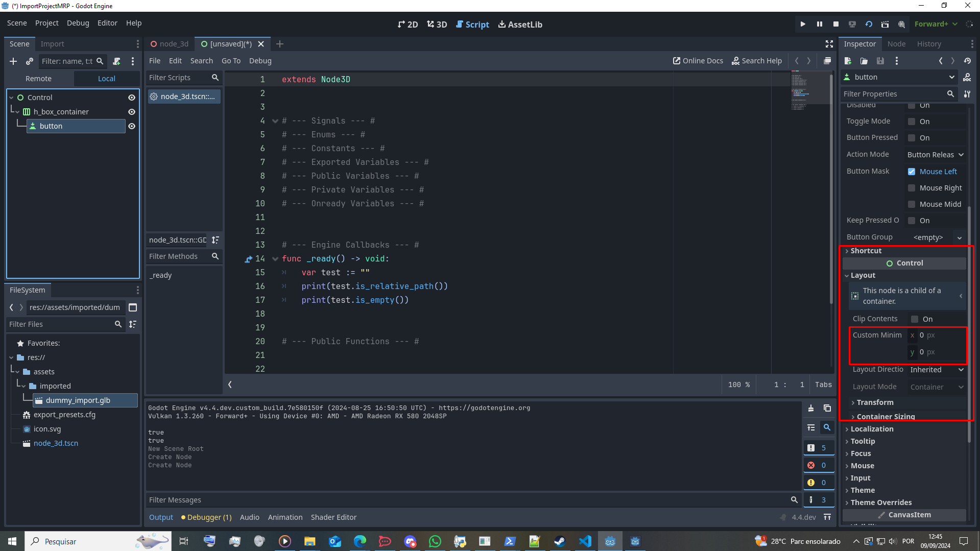The height and width of the screenshot is (551, 980).
Task: Make script editor floating window icon
Action: (827, 61)
